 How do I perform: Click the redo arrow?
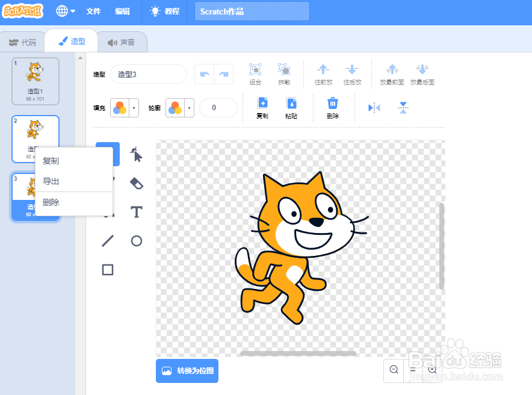tap(224, 74)
